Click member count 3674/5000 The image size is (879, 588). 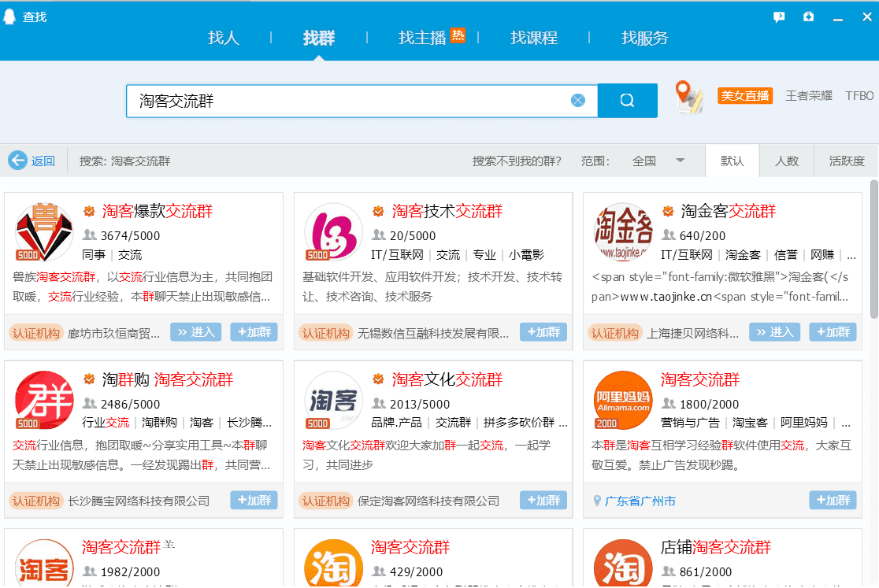[130, 236]
